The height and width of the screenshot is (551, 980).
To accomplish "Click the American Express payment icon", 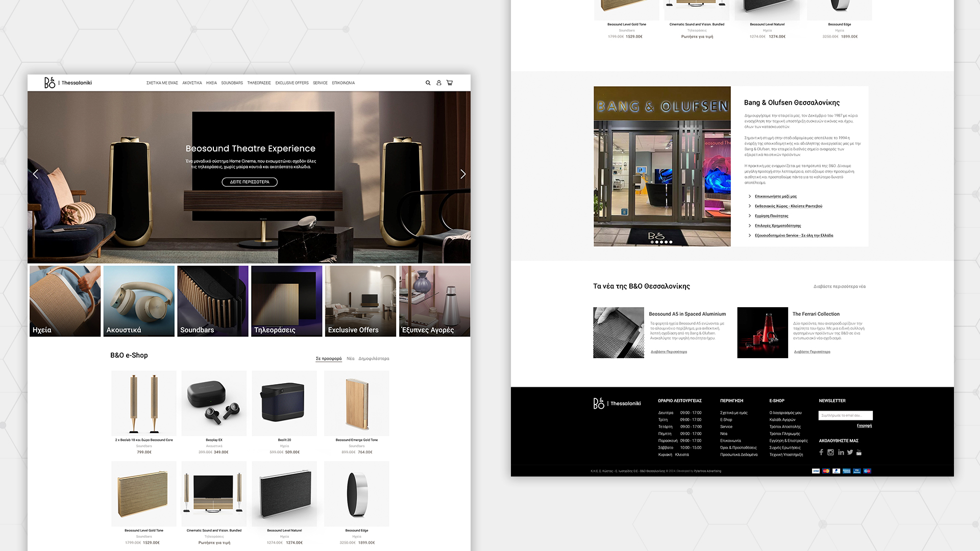I will pos(847,471).
